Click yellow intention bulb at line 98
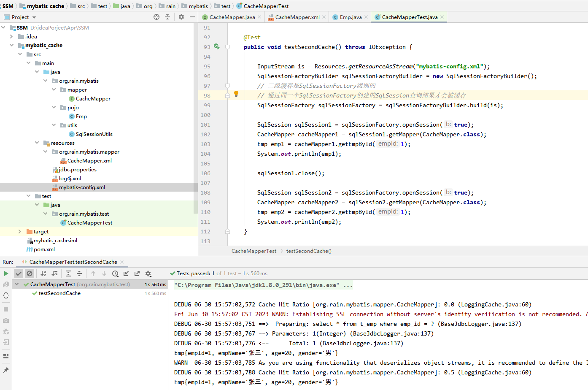The height and width of the screenshot is (390, 588). (x=236, y=94)
